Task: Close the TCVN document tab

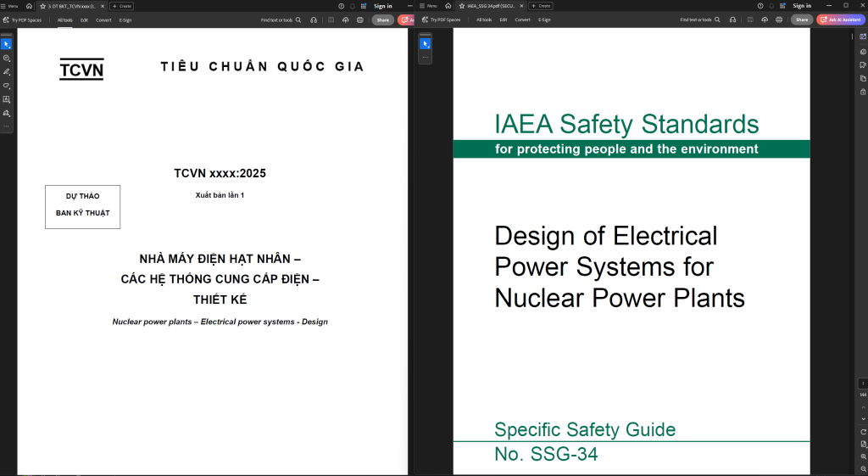Action: [x=103, y=6]
